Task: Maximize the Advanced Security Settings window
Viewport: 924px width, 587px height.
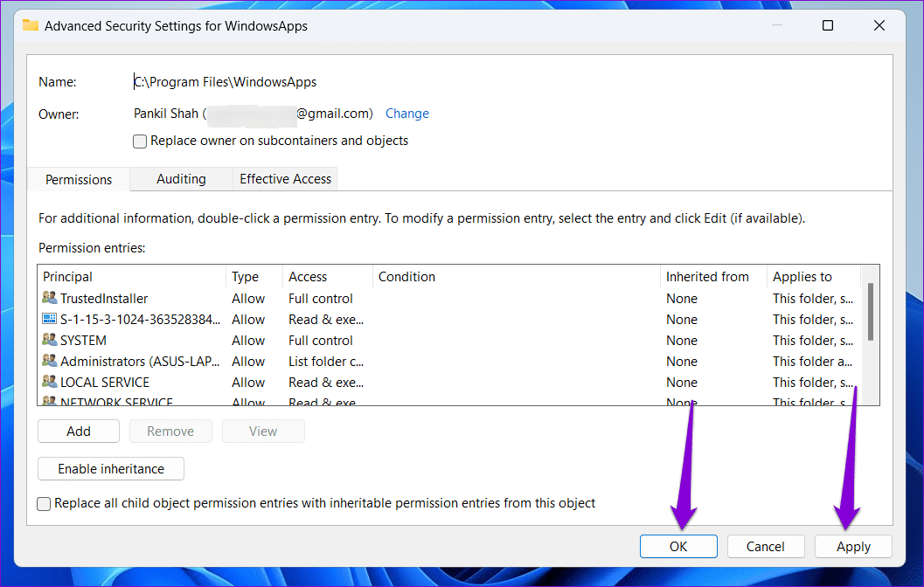Action: (827, 25)
